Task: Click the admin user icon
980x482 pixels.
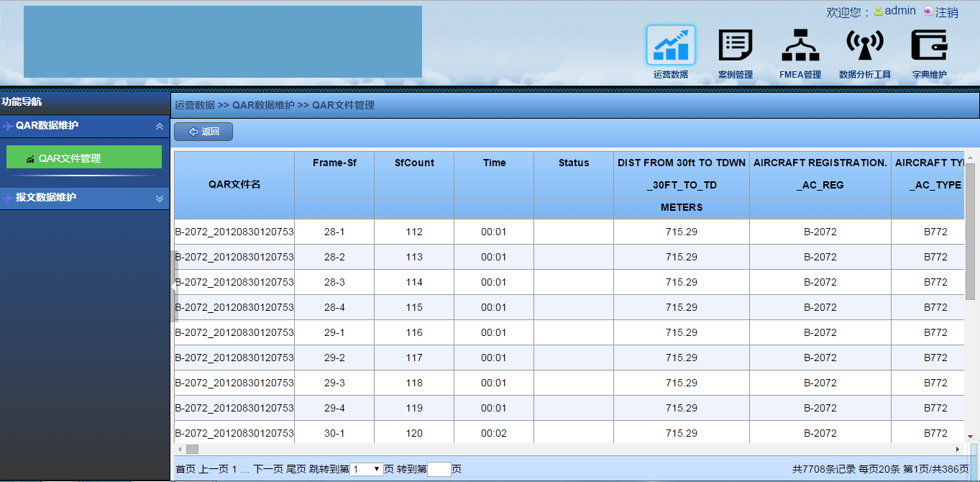Action: pos(878,12)
